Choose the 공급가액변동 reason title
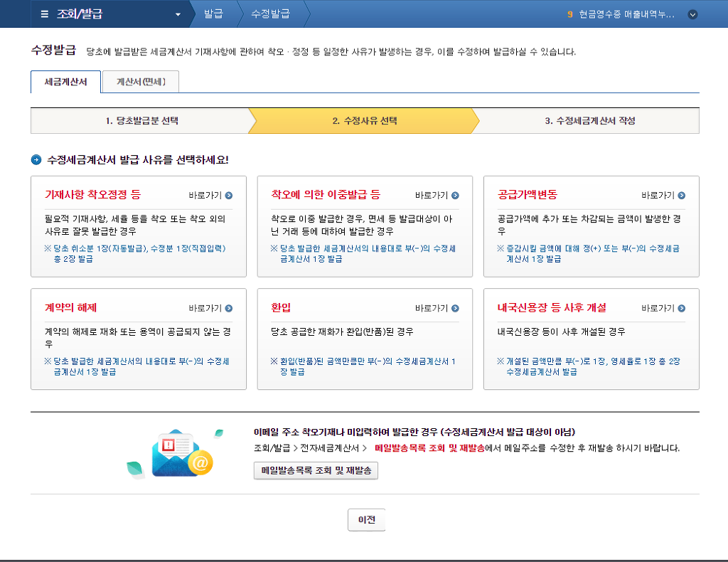Viewport: 728px width, 562px height. pos(527,195)
